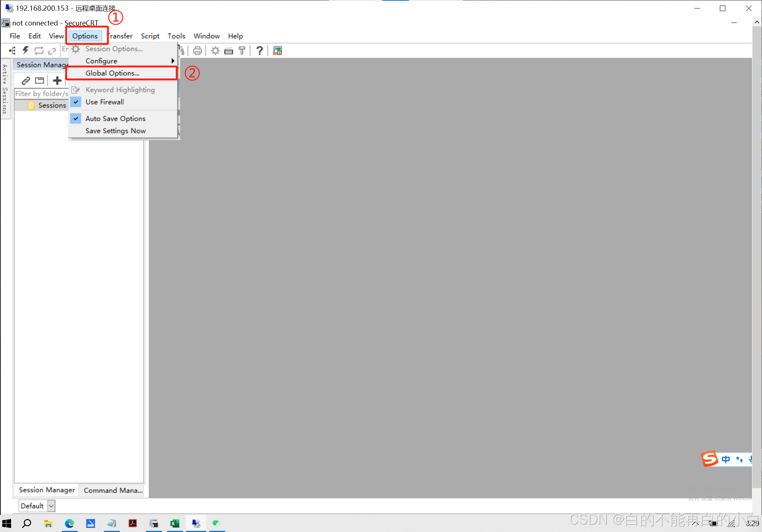Screen dimensions: 762x532
Task: Launch SecureFX from the toolbar icon
Action: [277, 51]
